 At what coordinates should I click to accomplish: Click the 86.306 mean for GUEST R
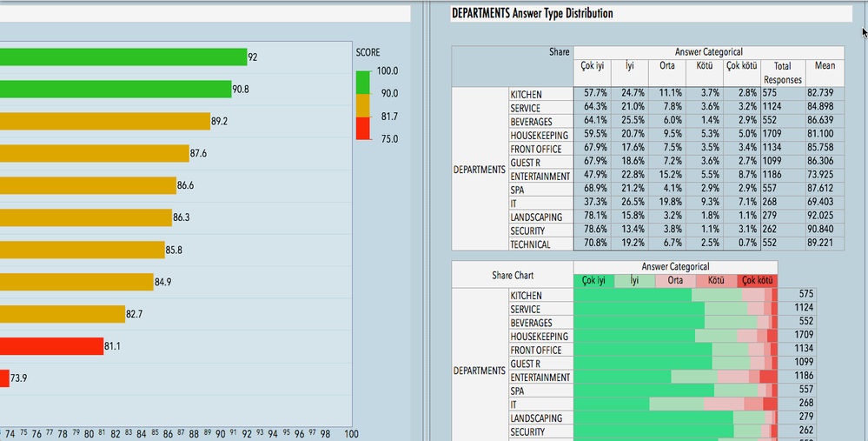tap(825, 162)
